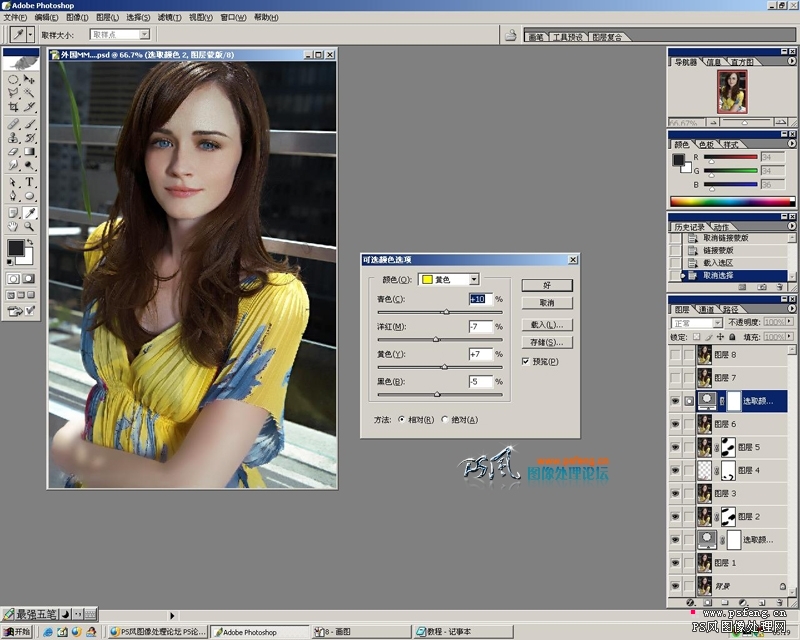This screenshot has height=640, width=800.
Task: Open the File Browser icon in options bar
Action: click(x=511, y=35)
